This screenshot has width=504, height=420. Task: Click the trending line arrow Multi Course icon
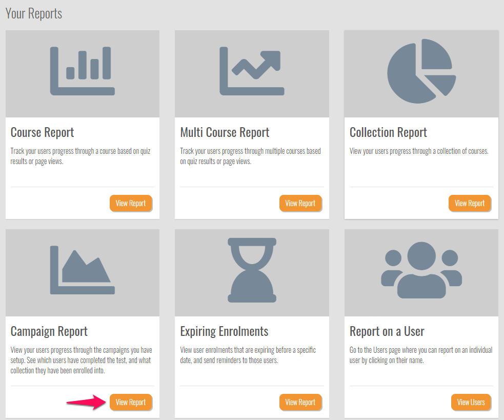[x=251, y=71]
